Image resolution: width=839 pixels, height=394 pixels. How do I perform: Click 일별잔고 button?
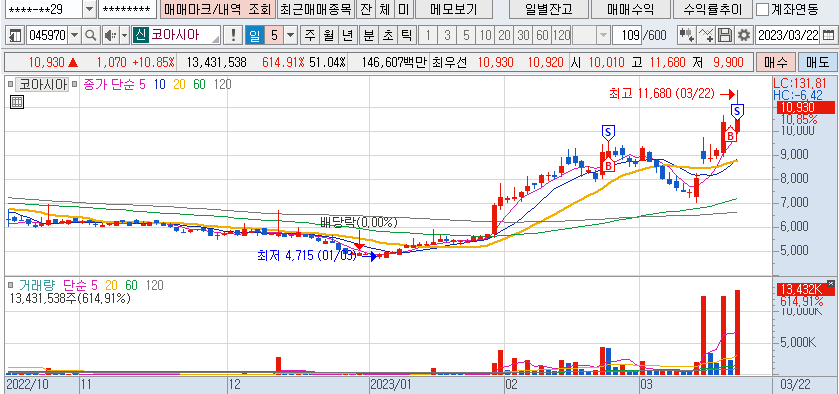(x=548, y=9)
